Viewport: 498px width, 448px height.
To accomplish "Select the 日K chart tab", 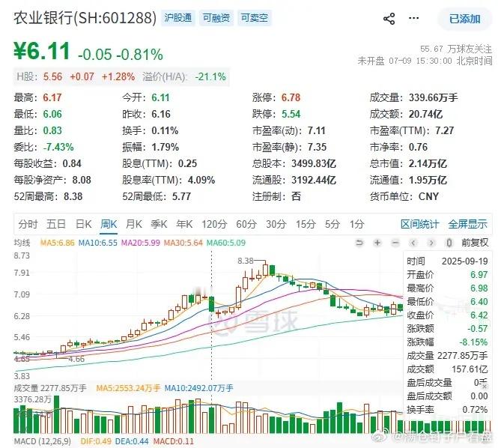I will tap(84, 224).
